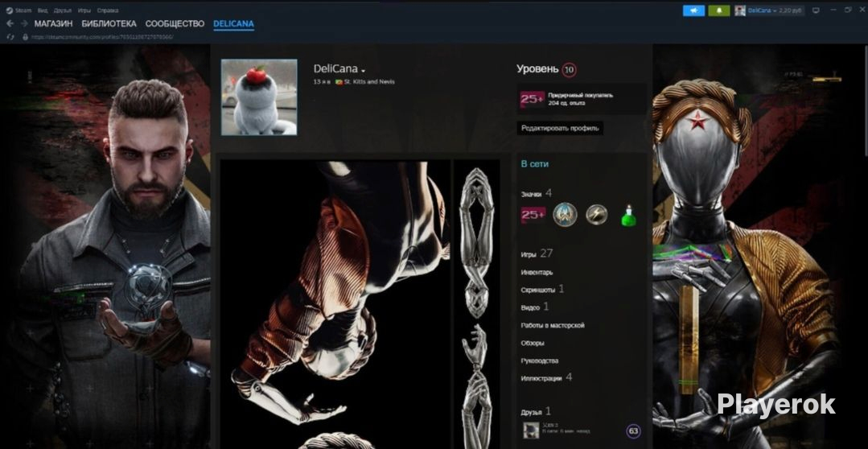The height and width of the screenshot is (449, 868).
Task: Switch to Big Picture mode icon
Action: (816, 10)
